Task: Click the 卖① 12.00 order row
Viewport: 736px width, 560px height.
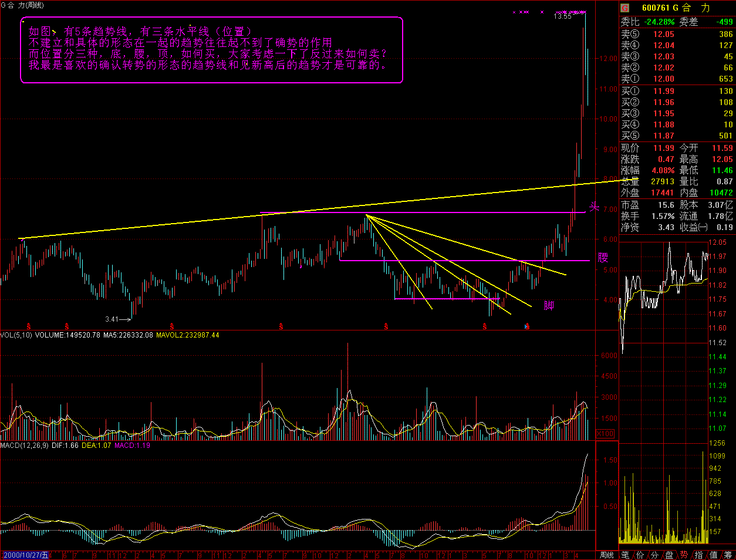Action: pos(677,79)
